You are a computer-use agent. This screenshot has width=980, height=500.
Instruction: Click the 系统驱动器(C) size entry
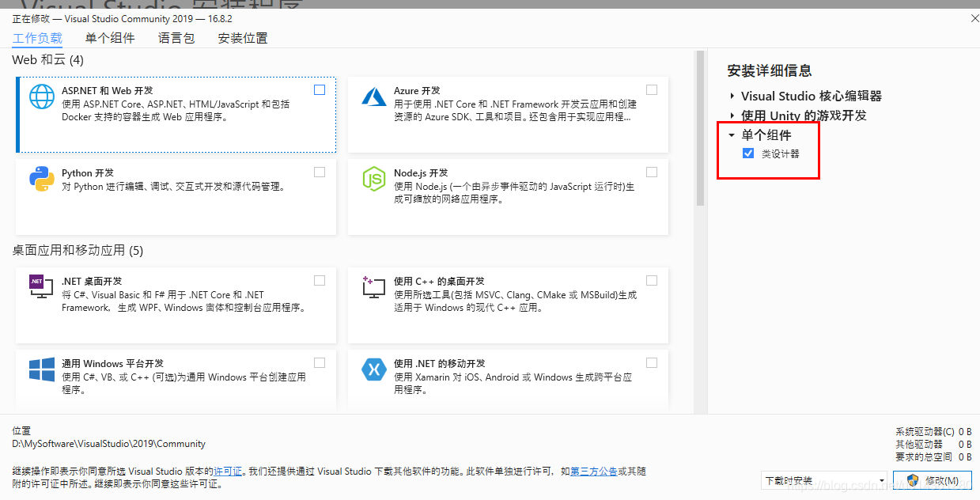click(x=933, y=432)
